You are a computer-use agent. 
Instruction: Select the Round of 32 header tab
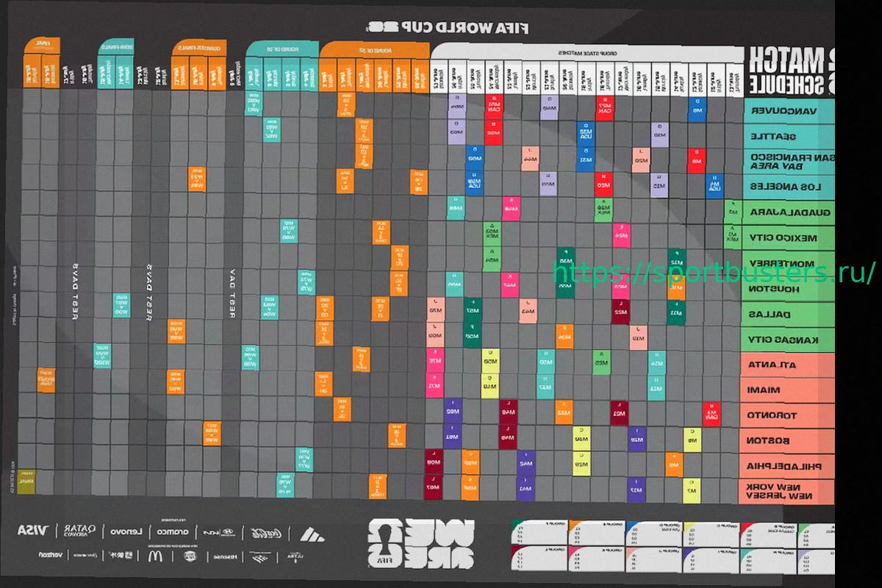pos(374,50)
